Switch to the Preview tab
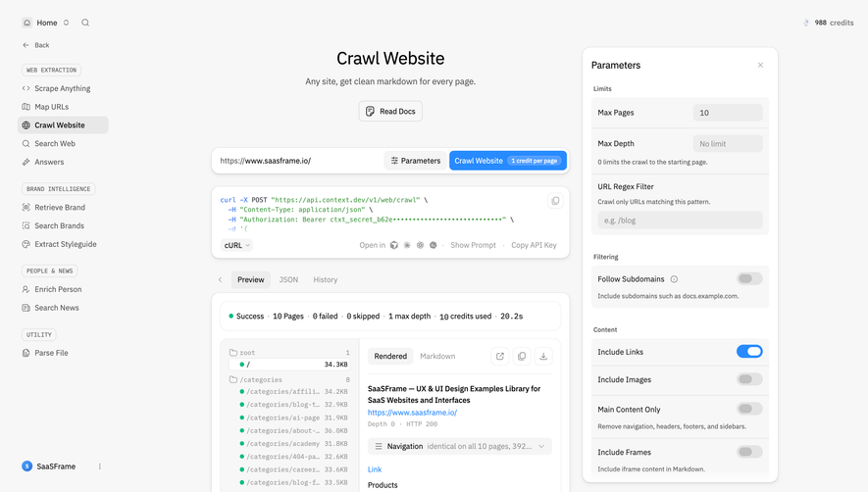868x492 pixels. click(x=251, y=279)
